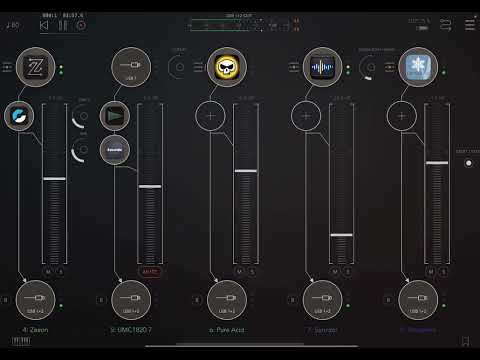The image size is (480, 360).
Task: Choose output USB 1+2 on waveform channel
Action: pyautogui.click(x=322, y=300)
